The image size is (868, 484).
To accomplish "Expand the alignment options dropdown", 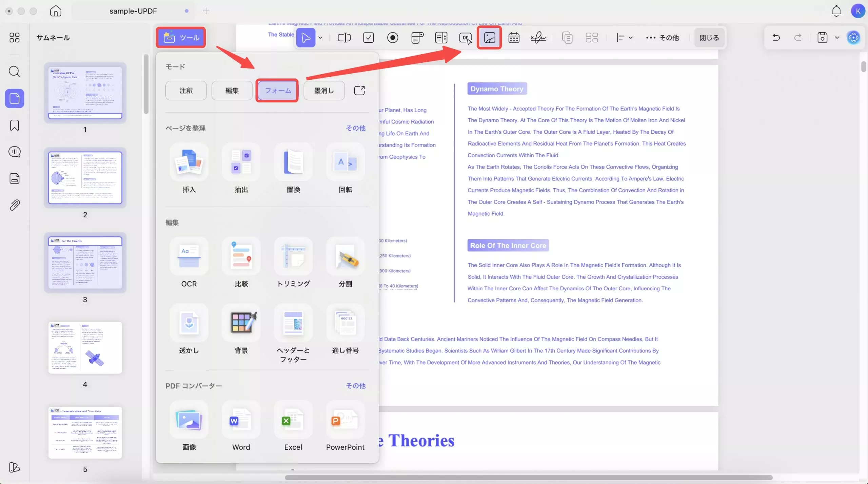I will 631,38.
